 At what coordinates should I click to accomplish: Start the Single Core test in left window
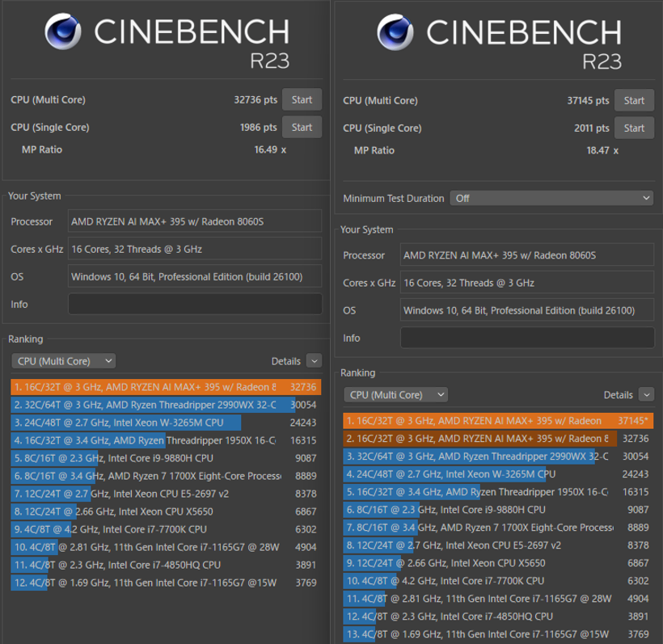point(302,127)
